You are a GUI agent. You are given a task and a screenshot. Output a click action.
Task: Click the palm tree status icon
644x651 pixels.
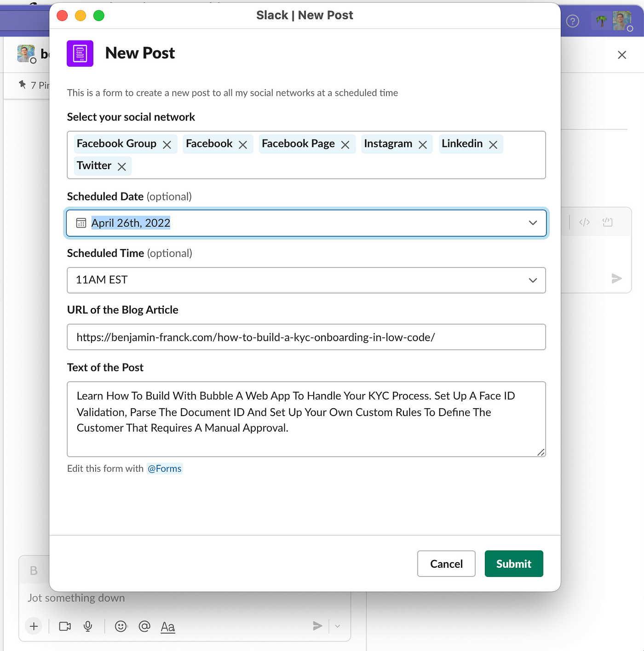601,21
